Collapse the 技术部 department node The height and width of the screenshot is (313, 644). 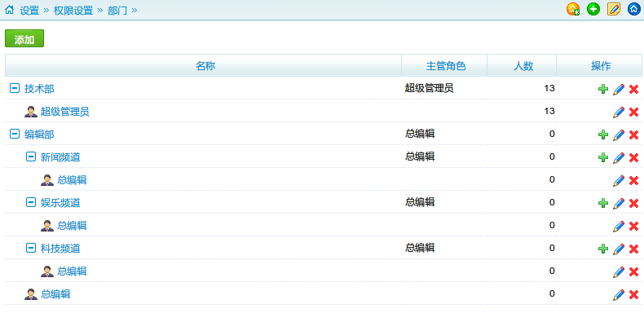[15, 88]
